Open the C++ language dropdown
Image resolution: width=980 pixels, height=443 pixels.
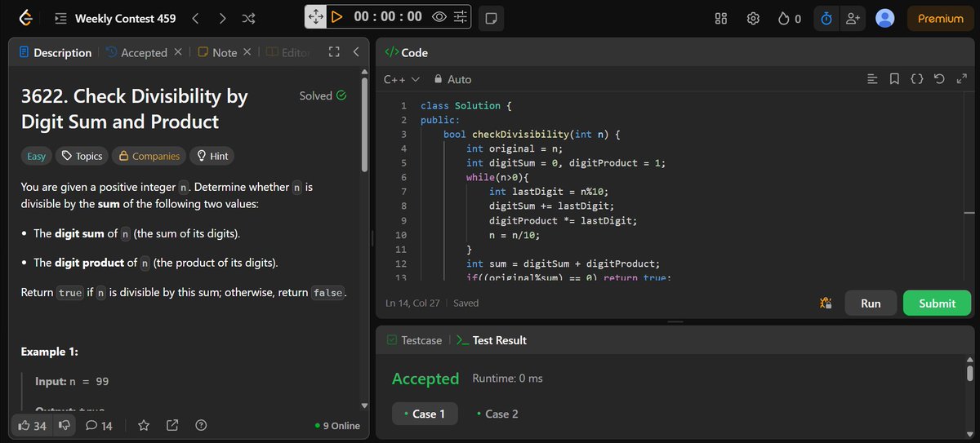[x=402, y=79]
